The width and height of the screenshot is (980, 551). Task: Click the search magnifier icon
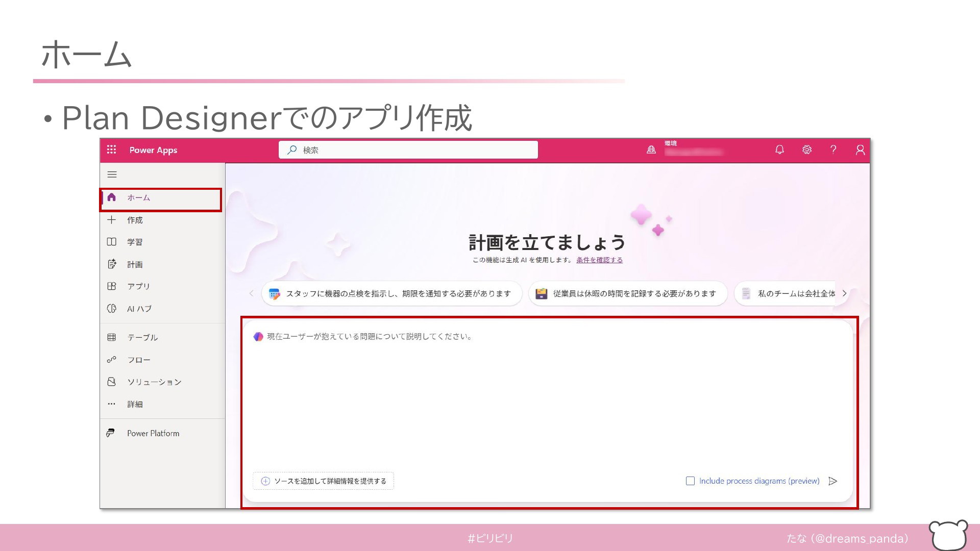click(x=292, y=149)
